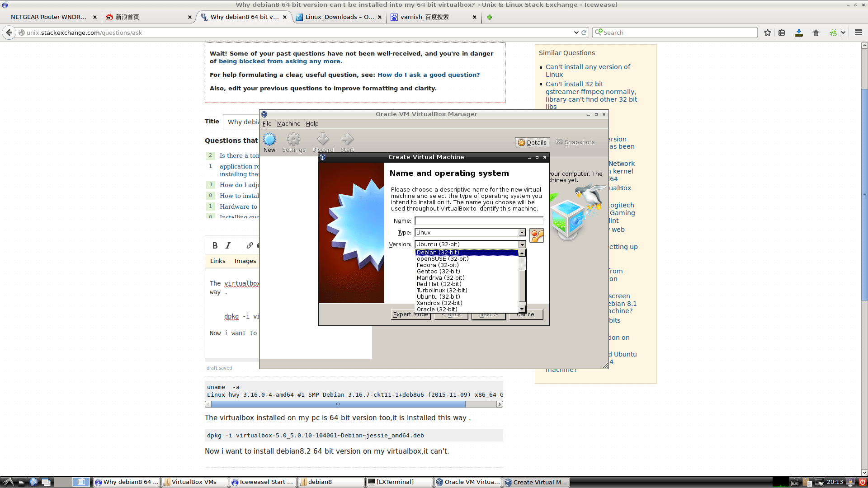Apply bold formatting in the question editor

tap(215, 245)
